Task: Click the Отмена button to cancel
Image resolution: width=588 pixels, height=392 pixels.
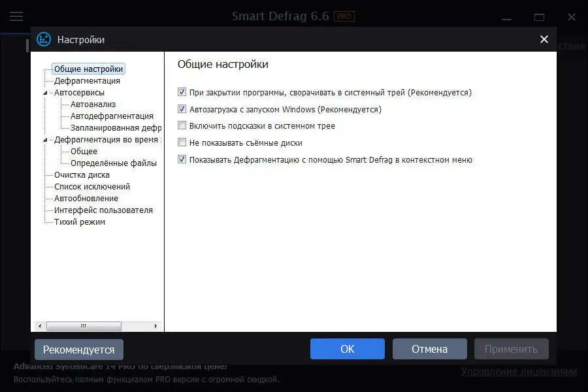Action: tap(429, 348)
